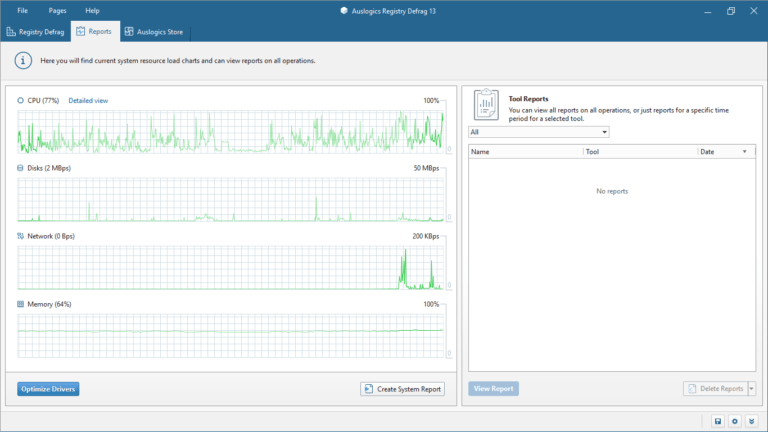Click the Optimize Drivers button
The width and height of the screenshot is (768, 432).
(x=48, y=389)
